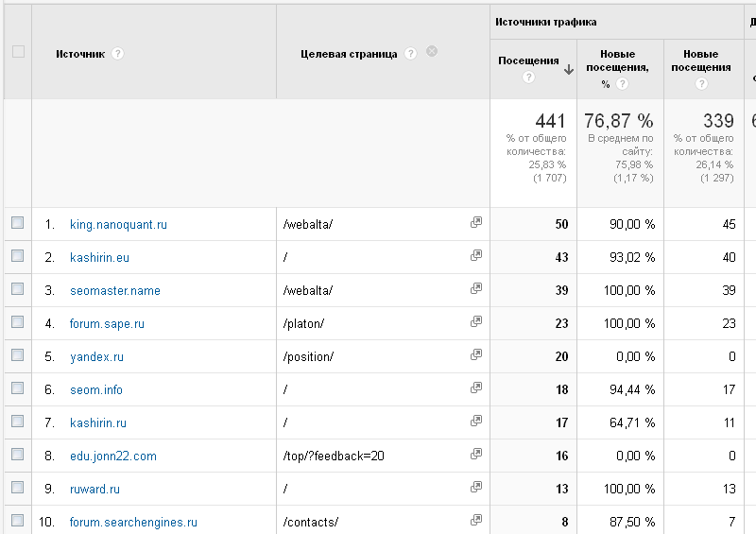Open /position/ external link icon
Image resolution: width=756 pixels, height=534 pixels.
476,355
